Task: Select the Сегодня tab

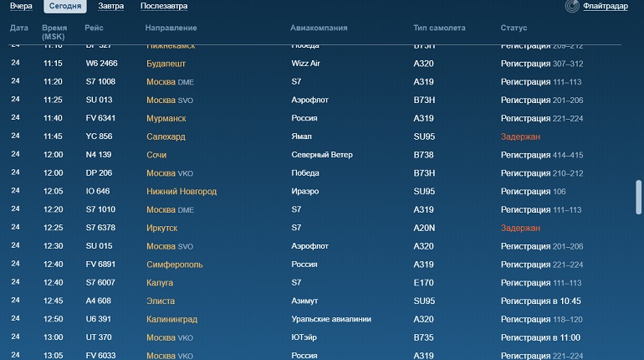Action: click(65, 6)
